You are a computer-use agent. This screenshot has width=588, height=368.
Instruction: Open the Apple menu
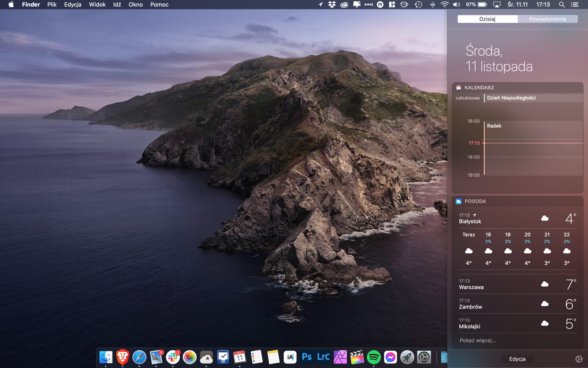11,4
